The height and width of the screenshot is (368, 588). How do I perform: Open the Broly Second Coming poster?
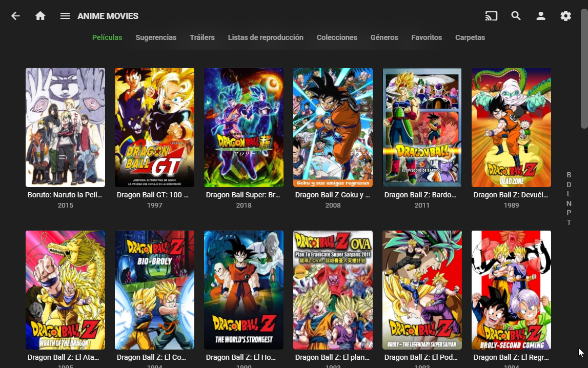click(x=511, y=290)
